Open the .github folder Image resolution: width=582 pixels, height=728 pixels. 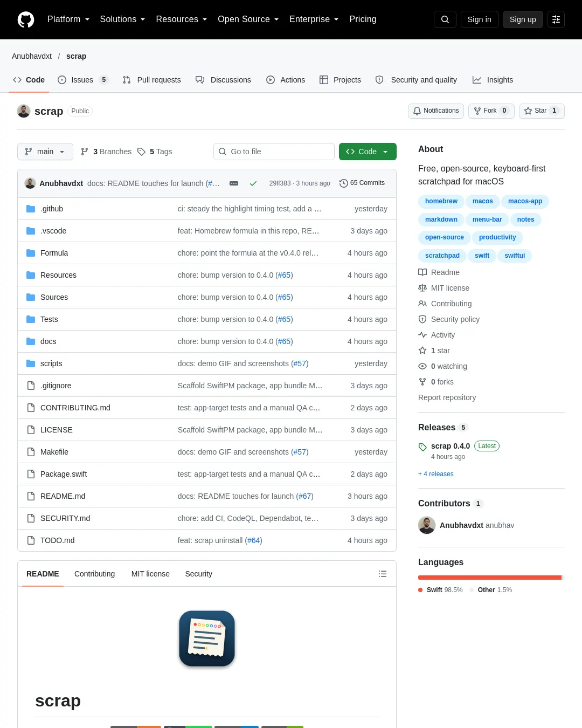(x=52, y=209)
